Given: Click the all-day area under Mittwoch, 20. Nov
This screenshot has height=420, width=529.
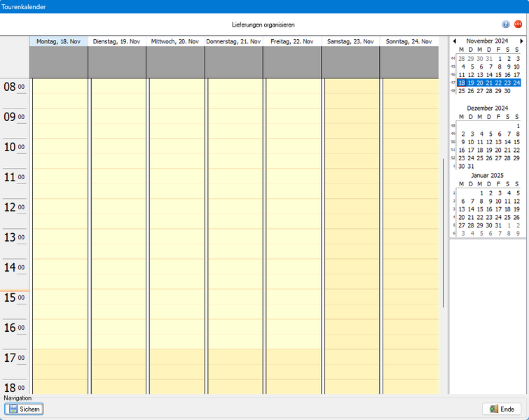Looking at the screenshot, I should (175, 62).
